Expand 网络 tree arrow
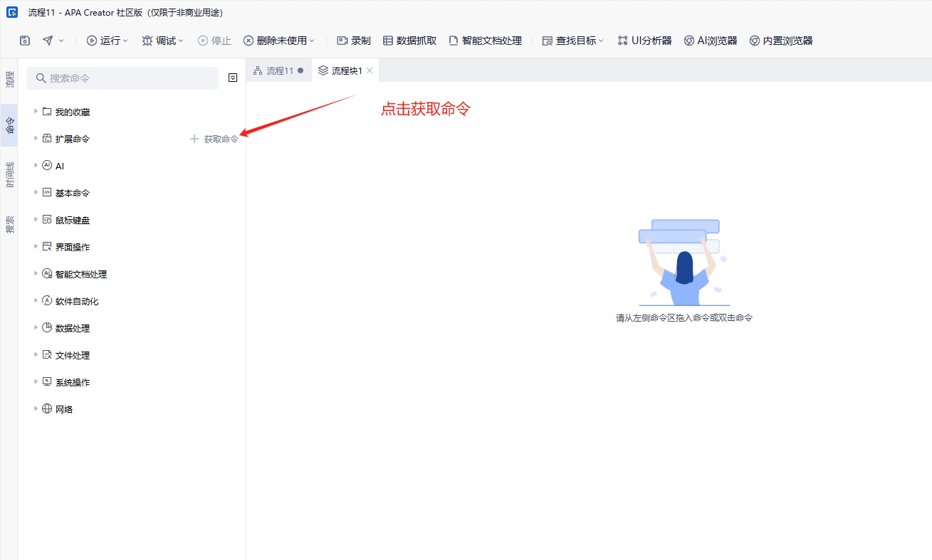The height and width of the screenshot is (560, 932). [x=36, y=408]
